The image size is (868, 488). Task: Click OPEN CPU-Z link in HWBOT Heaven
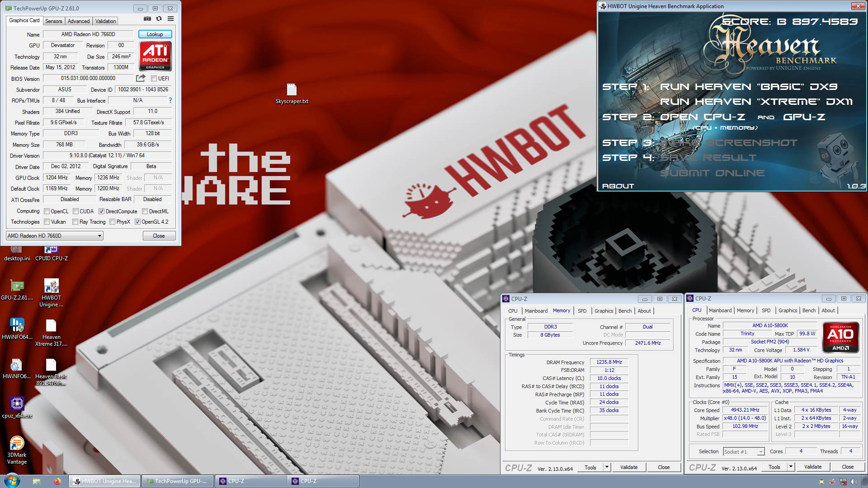(x=703, y=117)
